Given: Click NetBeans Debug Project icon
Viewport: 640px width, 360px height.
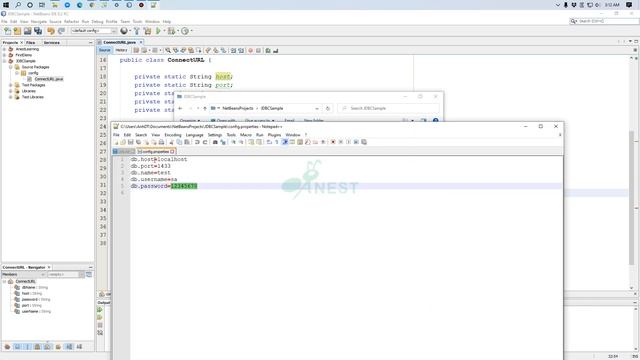Looking at the screenshot, I should (x=171, y=31).
